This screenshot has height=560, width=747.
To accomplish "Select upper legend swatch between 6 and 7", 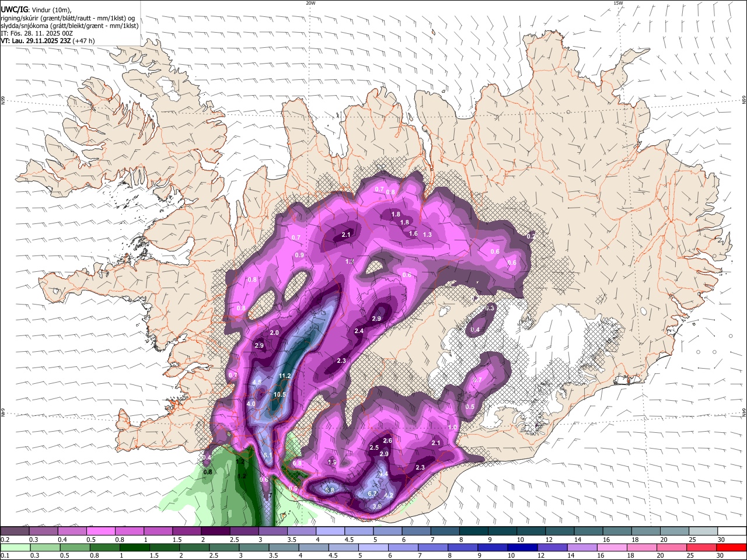I will point(417,531).
